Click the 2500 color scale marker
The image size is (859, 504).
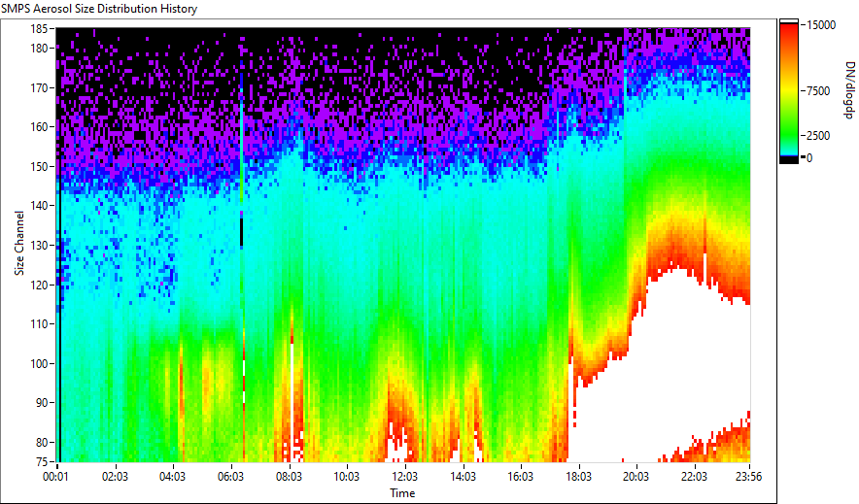[x=818, y=136]
